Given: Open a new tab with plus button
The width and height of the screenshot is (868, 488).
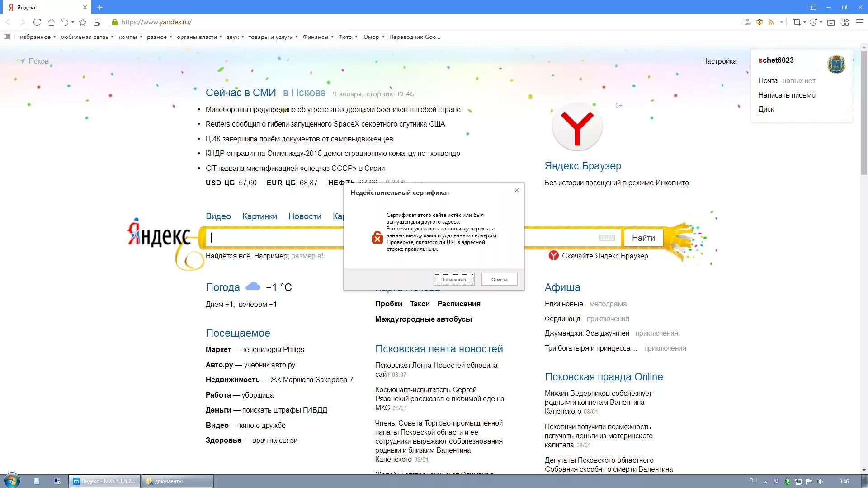Looking at the screenshot, I should (100, 7).
